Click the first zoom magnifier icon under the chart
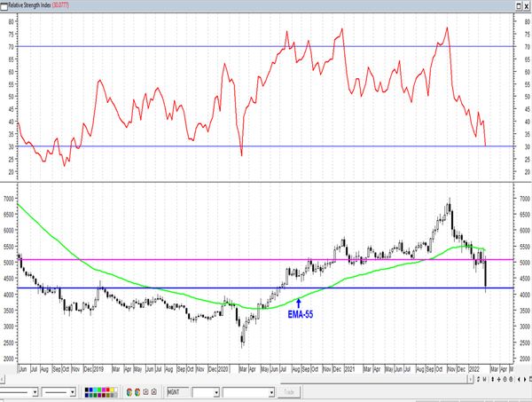 click(505, 379)
